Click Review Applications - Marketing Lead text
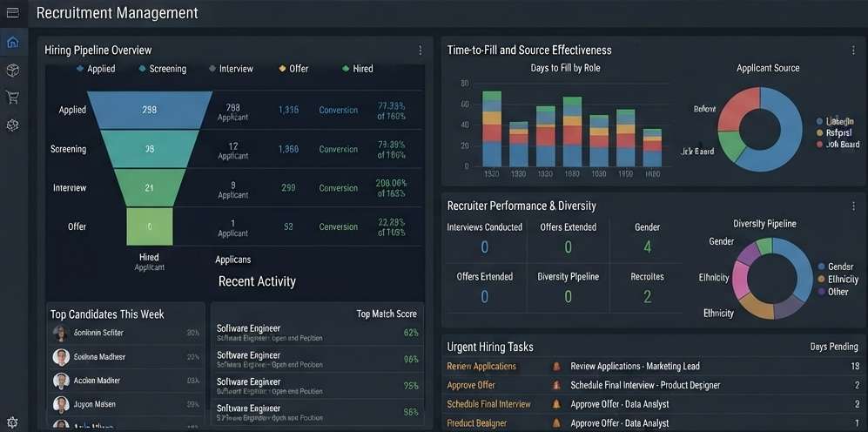 635,366
